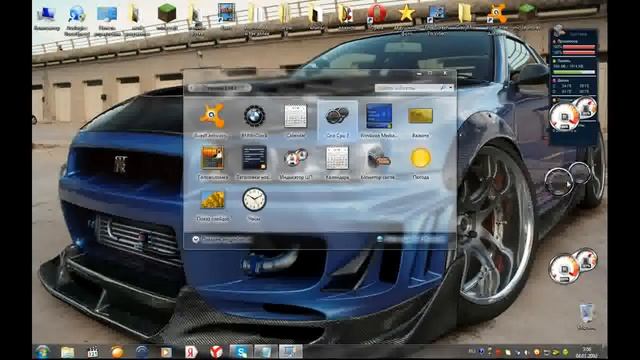Select the Погода weather sun gadget
The image size is (640, 360).
click(420, 162)
